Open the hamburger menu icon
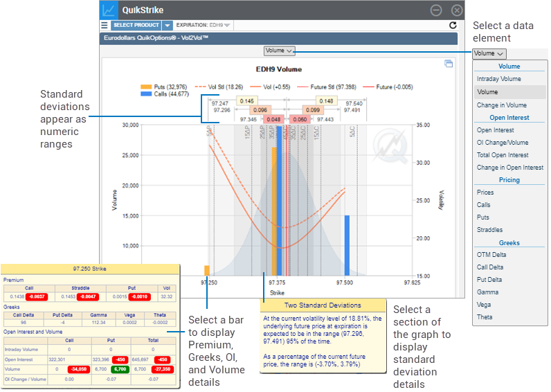 pyautogui.click(x=105, y=26)
